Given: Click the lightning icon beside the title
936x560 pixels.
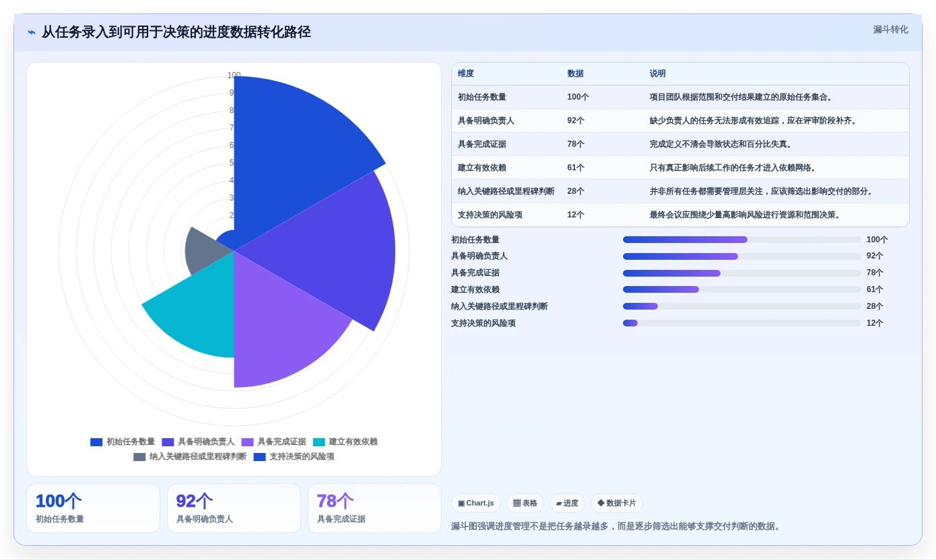Looking at the screenshot, I should pos(32,32).
